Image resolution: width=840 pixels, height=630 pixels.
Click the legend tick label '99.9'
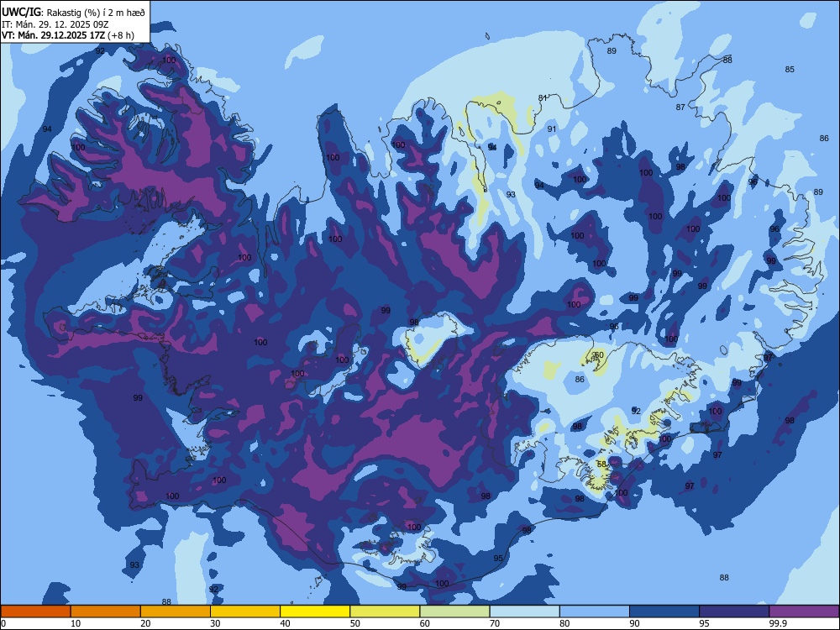point(778,623)
